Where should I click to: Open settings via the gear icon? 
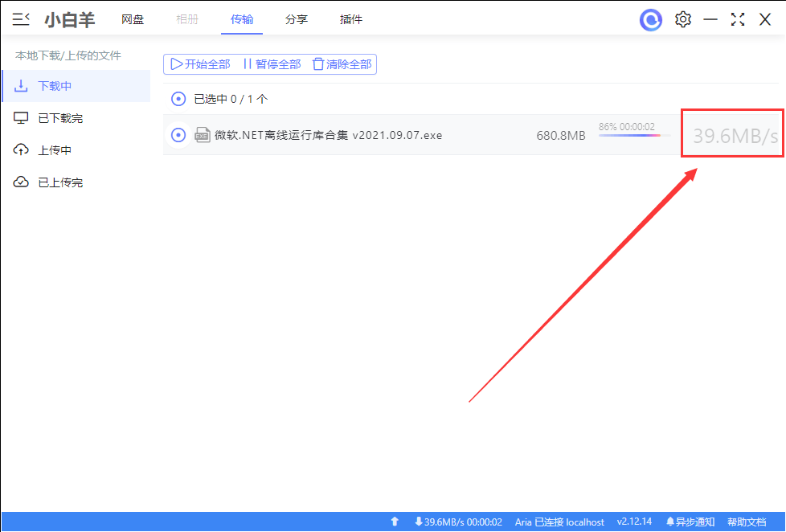tap(683, 19)
